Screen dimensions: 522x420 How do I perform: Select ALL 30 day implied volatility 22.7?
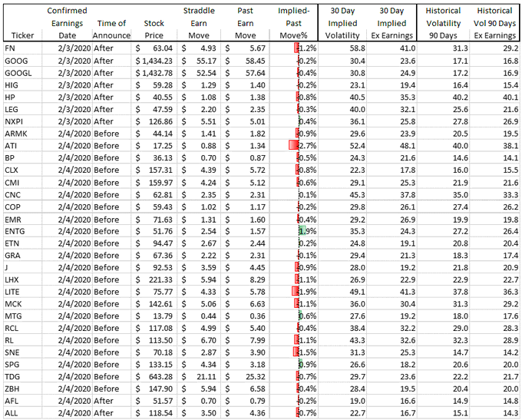click(342, 413)
